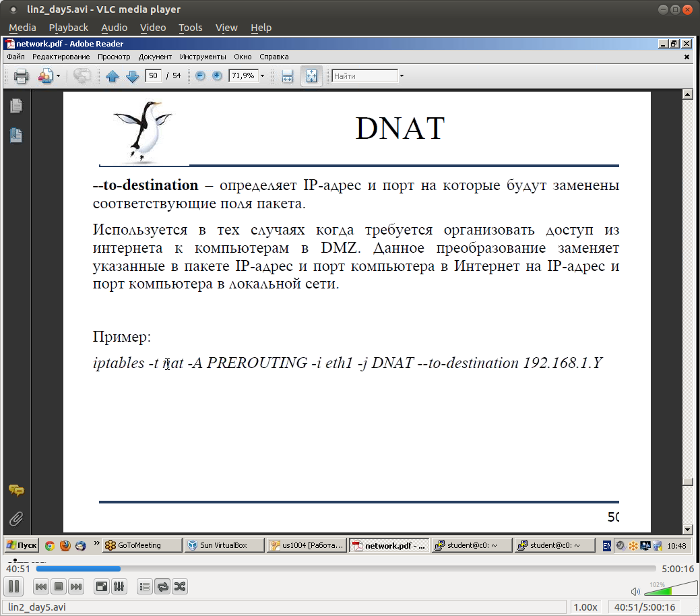Open the attachments panel via paperclip icon
Image resolution: width=700 pixels, height=616 pixels.
tap(16, 519)
